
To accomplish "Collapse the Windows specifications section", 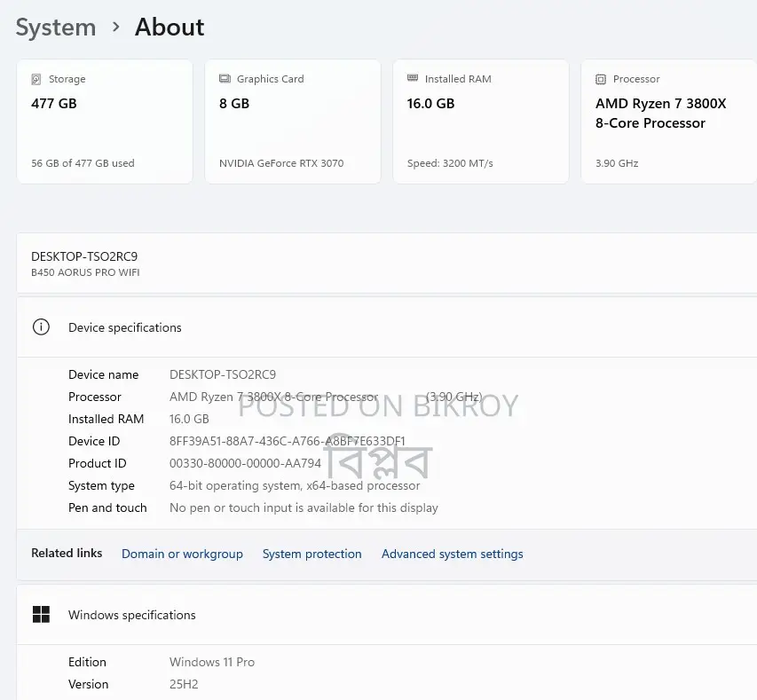I will click(x=387, y=615).
